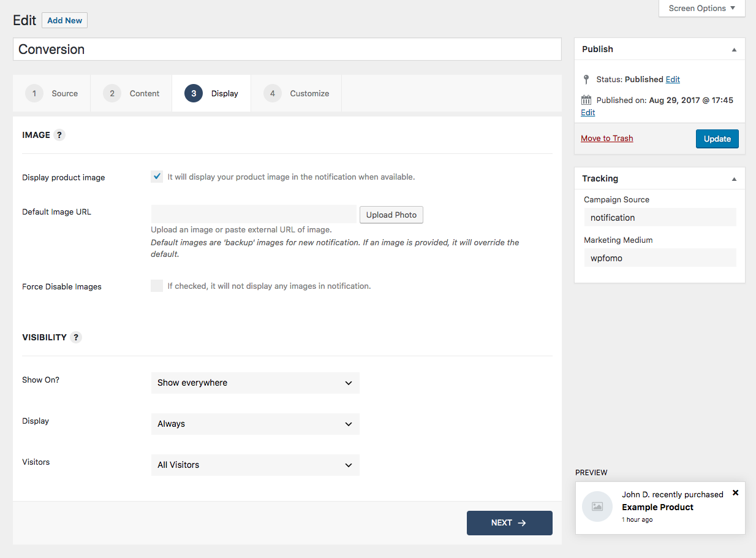Click the VISIBILITY section help question mark
This screenshot has width=756, height=558.
[x=76, y=337]
